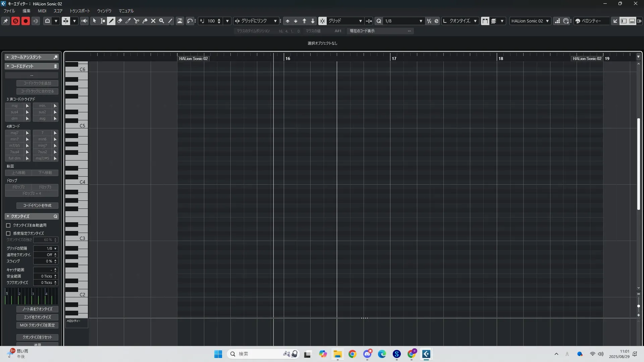
Task: Open the snap type グリッド dropdown
Action: pyautogui.click(x=360, y=21)
